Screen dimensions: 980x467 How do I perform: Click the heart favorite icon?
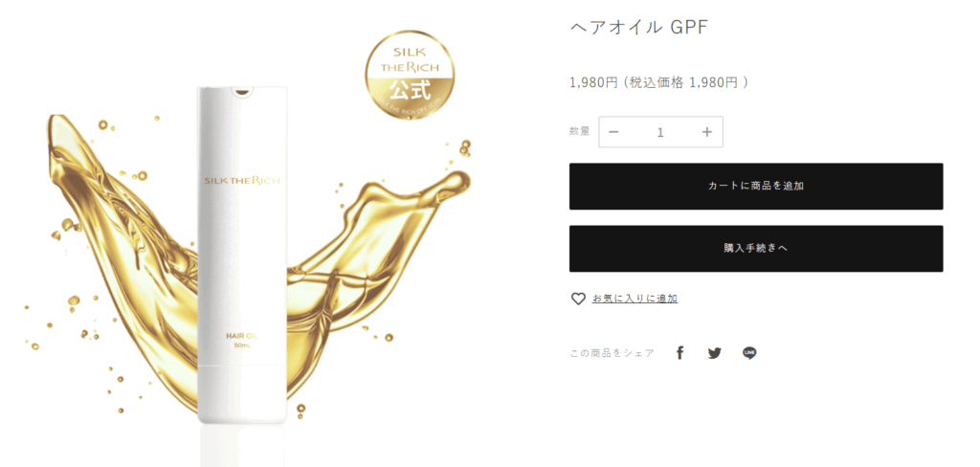point(578,299)
